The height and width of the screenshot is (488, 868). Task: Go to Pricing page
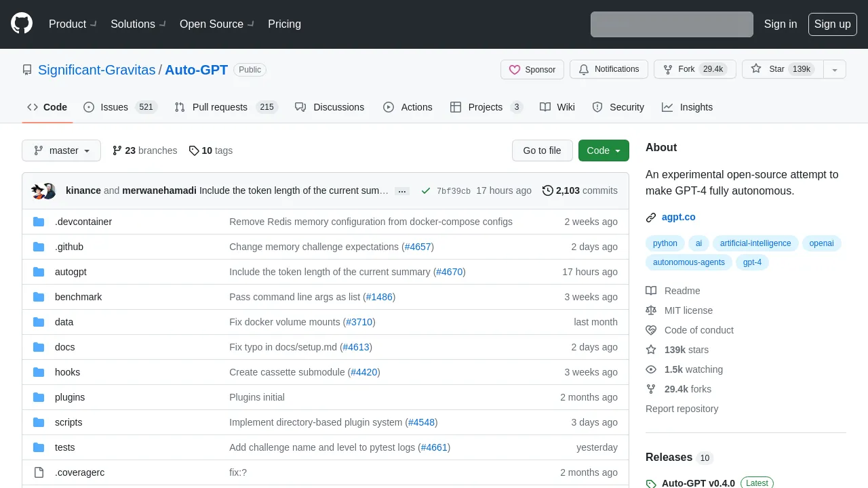pos(284,24)
